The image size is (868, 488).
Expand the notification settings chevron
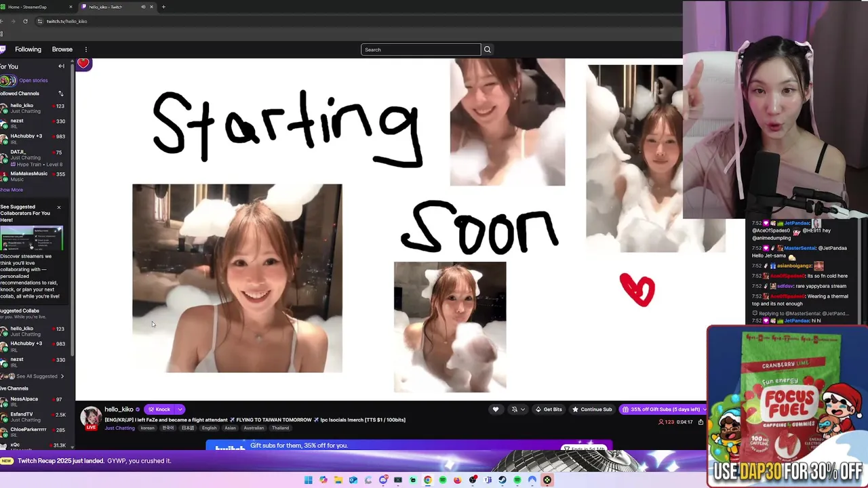point(522,409)
